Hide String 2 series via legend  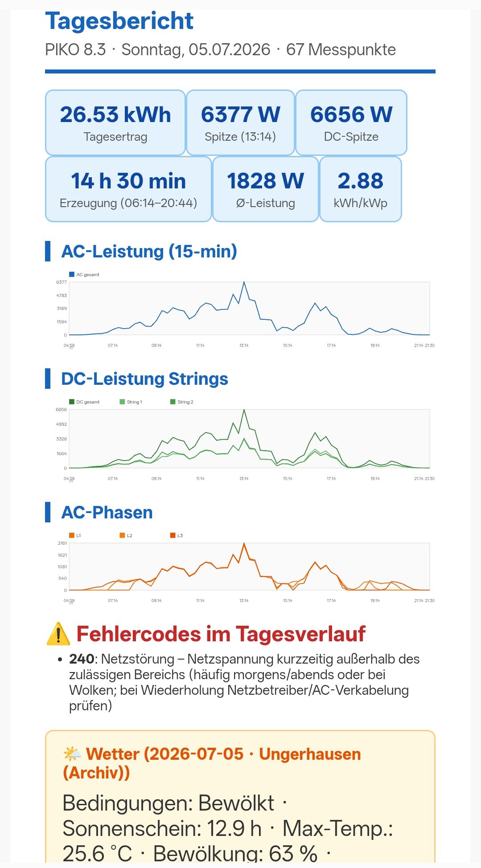(181, 402)
